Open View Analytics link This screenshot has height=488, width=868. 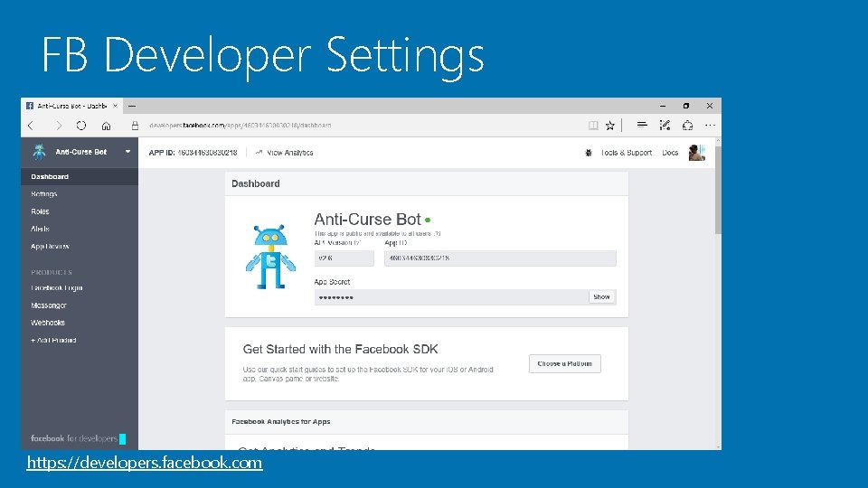coord(285,153)
